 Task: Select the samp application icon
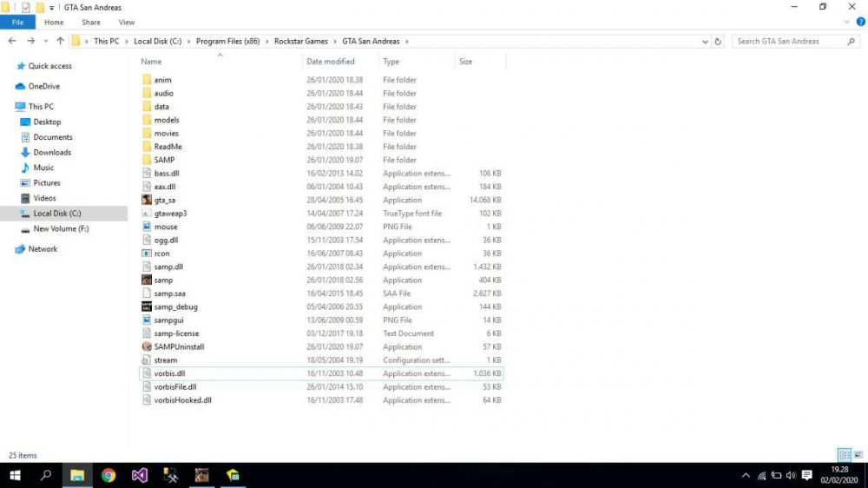coord(147,280)
